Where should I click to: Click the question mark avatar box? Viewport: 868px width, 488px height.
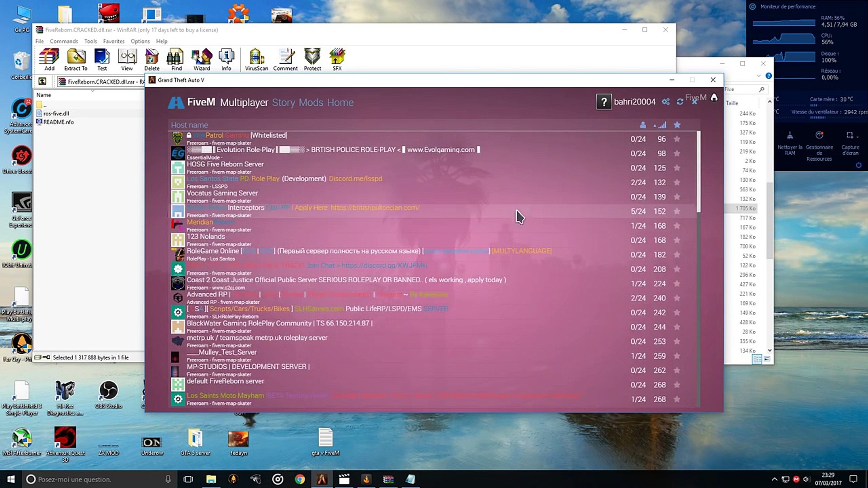604,102
